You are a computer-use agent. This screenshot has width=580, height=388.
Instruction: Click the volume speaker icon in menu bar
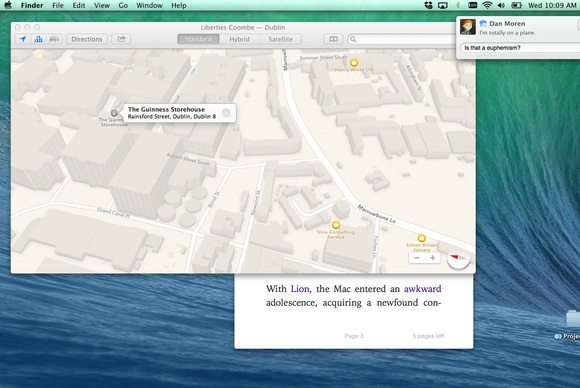[x=501, y=5]
